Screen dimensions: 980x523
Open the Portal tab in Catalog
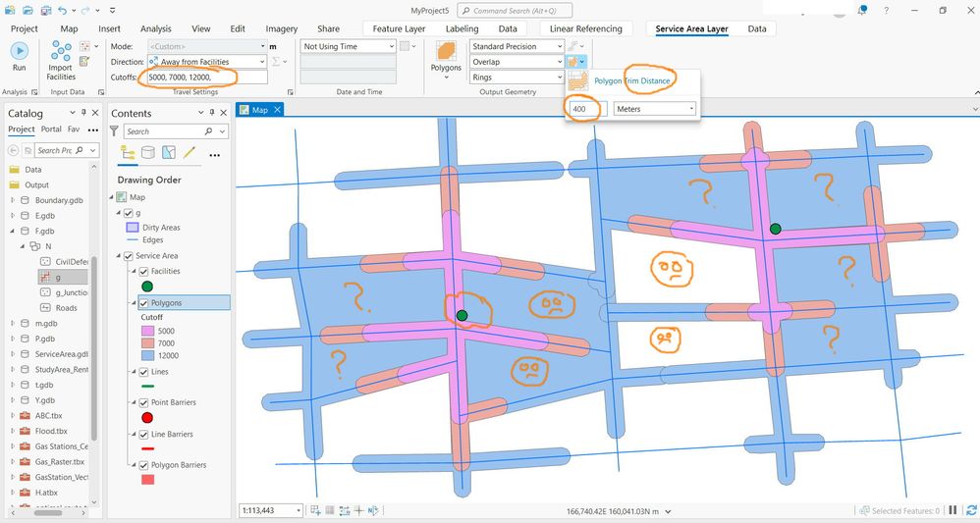[51, 130]
